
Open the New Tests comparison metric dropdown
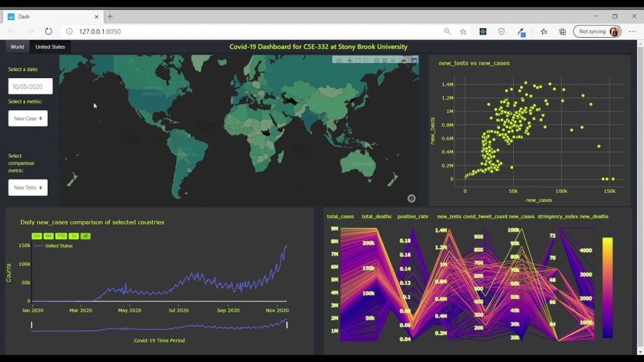(x=28, y=187)
